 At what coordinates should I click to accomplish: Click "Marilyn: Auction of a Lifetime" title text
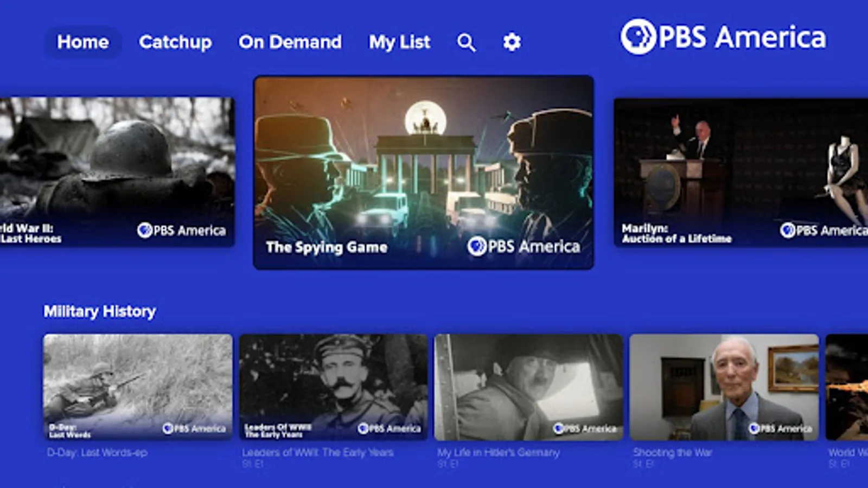(676, 233)
